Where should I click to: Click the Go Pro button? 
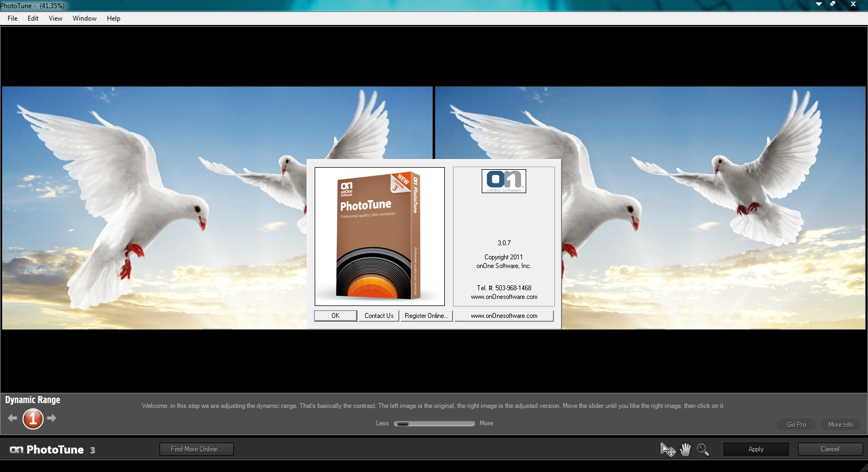[796, 425]
